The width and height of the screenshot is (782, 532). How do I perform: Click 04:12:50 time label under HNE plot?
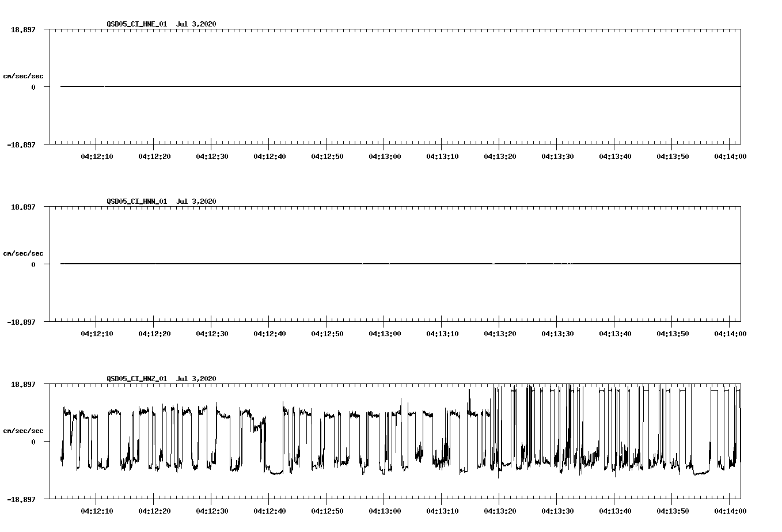click(x=327, y=157)
